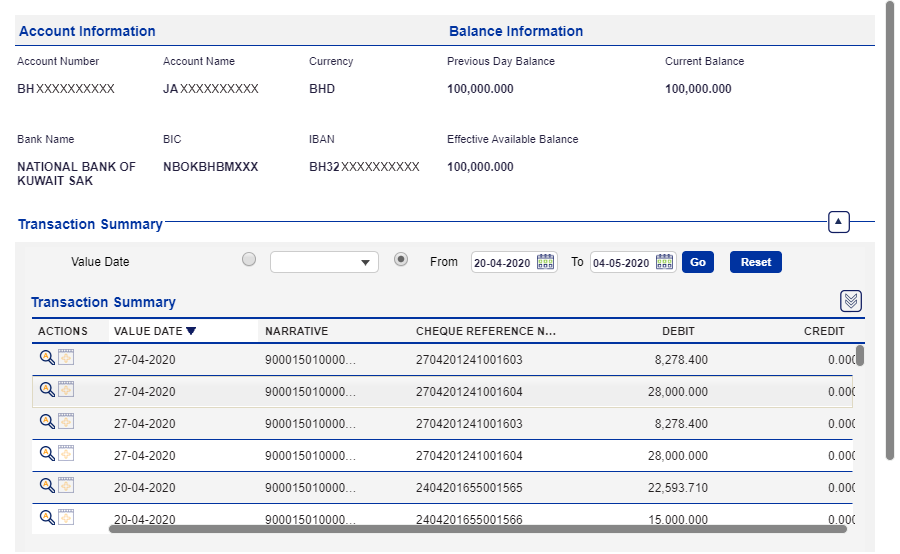Click the Narrative column header

tap(296, 331)
